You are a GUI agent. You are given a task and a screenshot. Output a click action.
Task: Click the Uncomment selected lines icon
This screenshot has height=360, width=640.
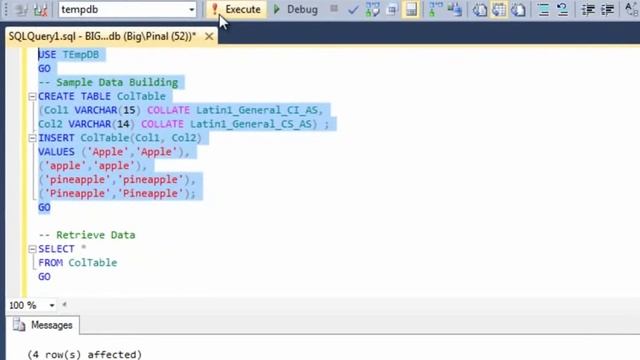[x=562, y=10]
